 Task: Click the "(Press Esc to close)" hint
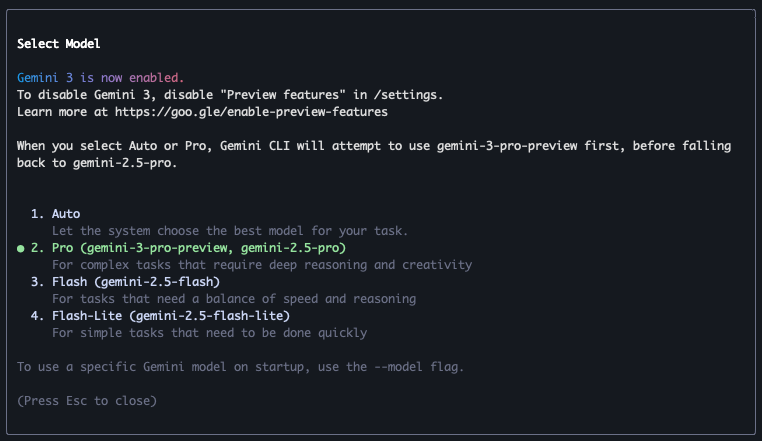[87, 401]
